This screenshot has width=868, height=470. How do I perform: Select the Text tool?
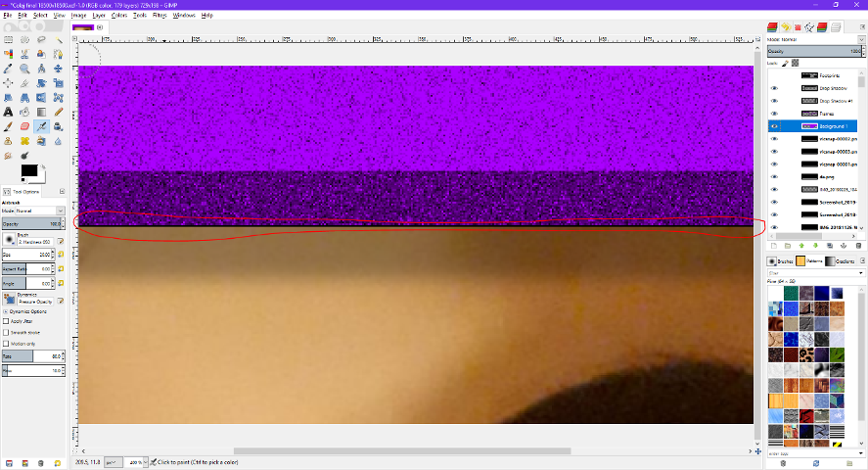(x=8, y=112)
